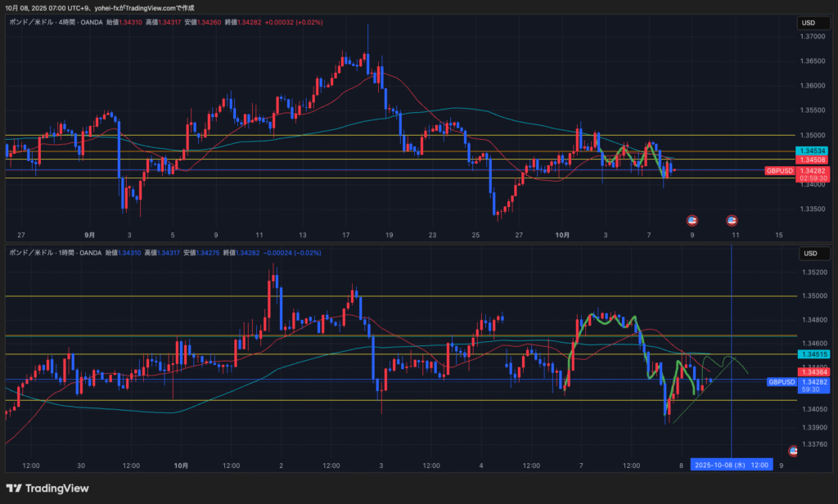Click the blue GBPUSD label on the 1-hour chart

coord(781,382)
